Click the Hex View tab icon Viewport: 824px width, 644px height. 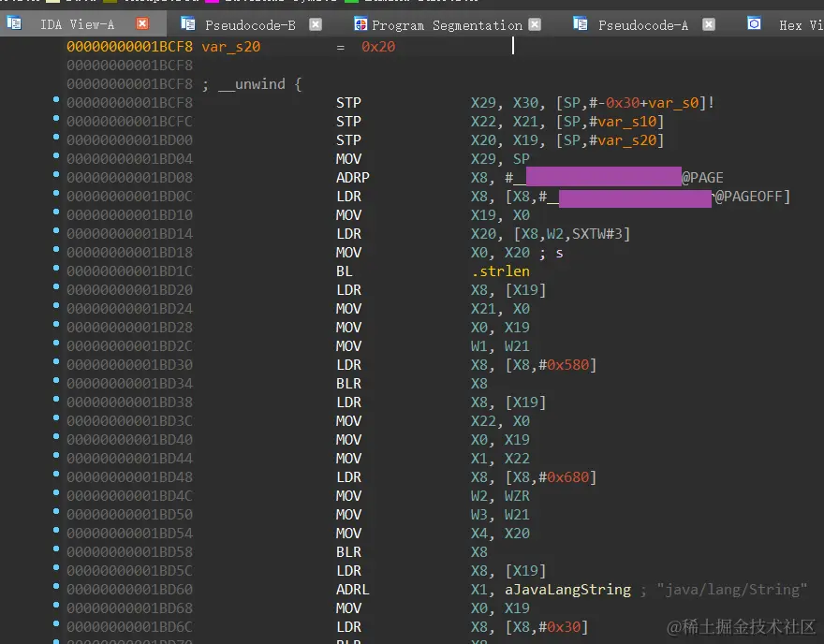[754, 23]
